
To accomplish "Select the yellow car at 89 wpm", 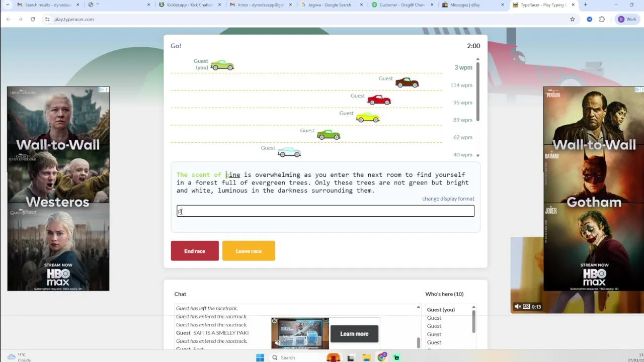I will pyautogui.click(x=368, y=117).
